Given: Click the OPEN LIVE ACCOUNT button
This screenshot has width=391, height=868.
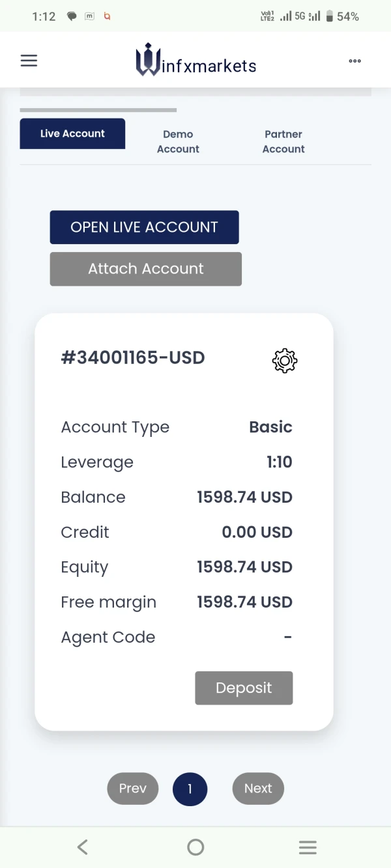Looking at the screenshot, I should pyautogui.click(x=144, y=227).
